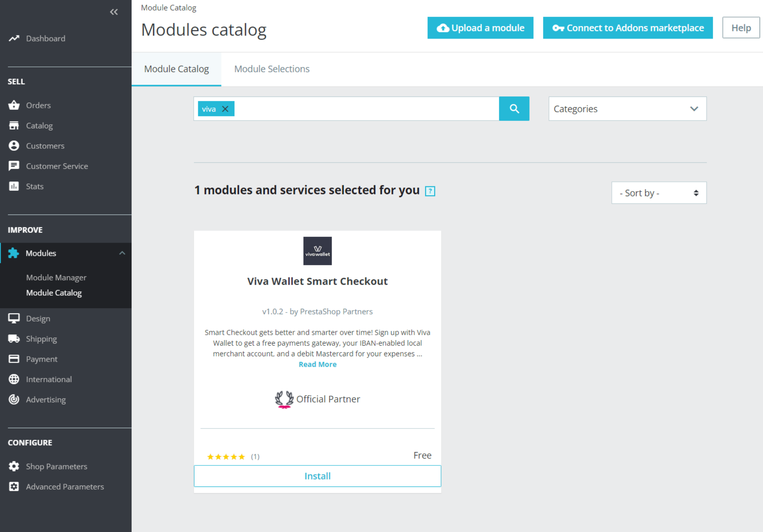The width and height of the screenshot is (763, 532).
Task: Click the Customer Service chat icon
Action: click(x=14, y=166)
